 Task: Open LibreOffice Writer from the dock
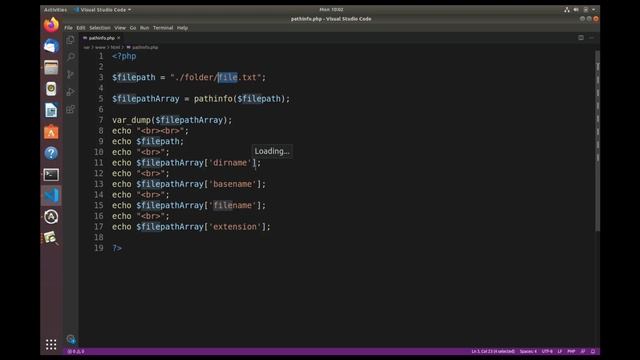click(51, 110)
